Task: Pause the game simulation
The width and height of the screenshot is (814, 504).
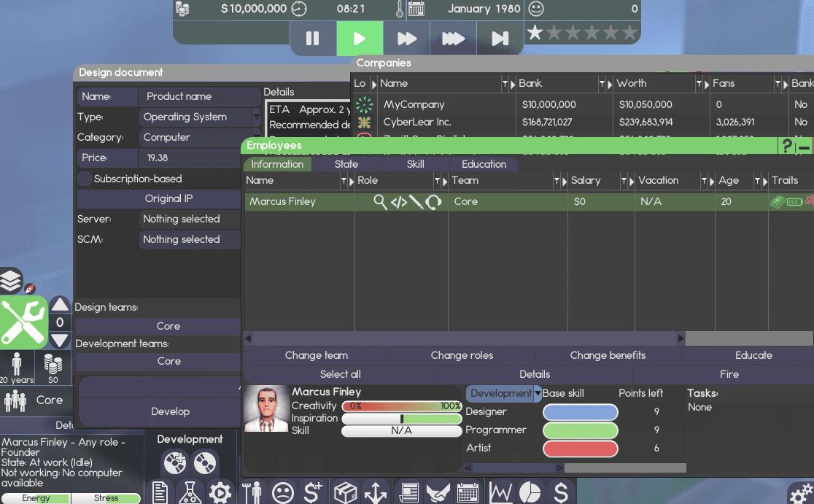Action: pos(312,39)
